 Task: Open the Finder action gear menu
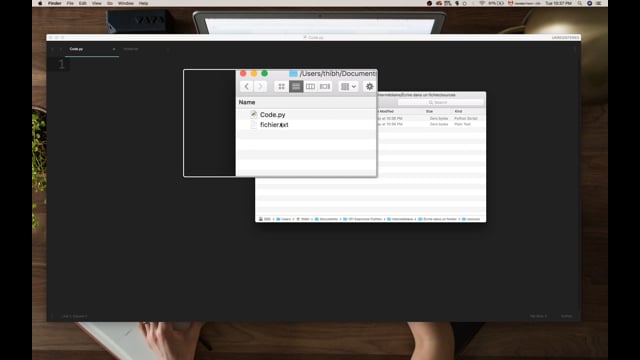click(x=369, y=87)
